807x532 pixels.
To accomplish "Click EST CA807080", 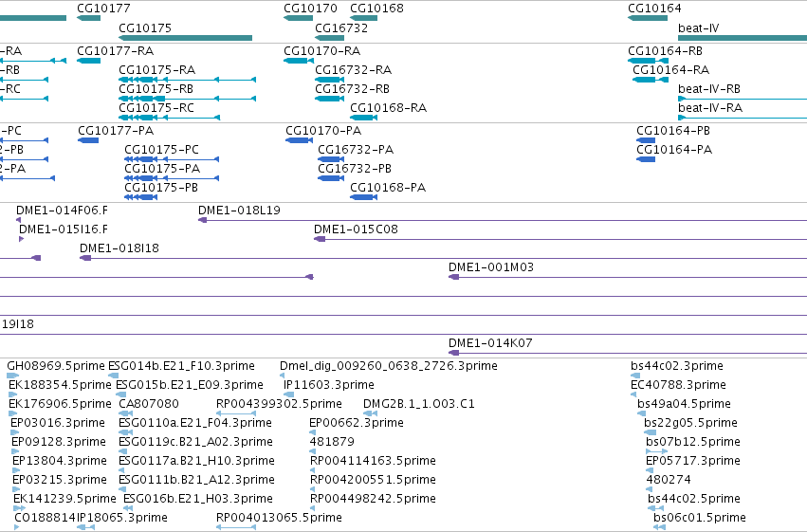I will (123, 413).
